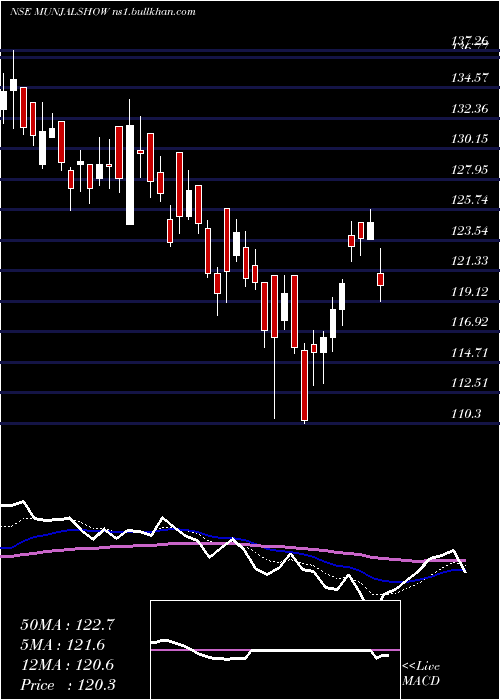This screenshot has width=500, height=700.
Task: Click the 5MA : 121.6 readout
Action: (x=62, y=645)
